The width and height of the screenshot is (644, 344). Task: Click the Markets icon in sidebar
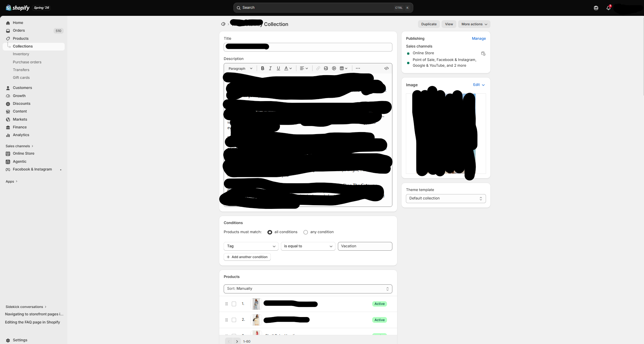pyautogui.click(x=8, y=120)
